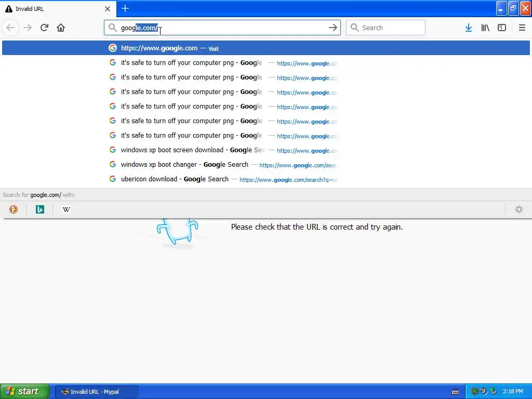Click the magnifier icon in the search box
This screenshot has width=532, height=399.
pyautogui.click(x=354, y=28)
